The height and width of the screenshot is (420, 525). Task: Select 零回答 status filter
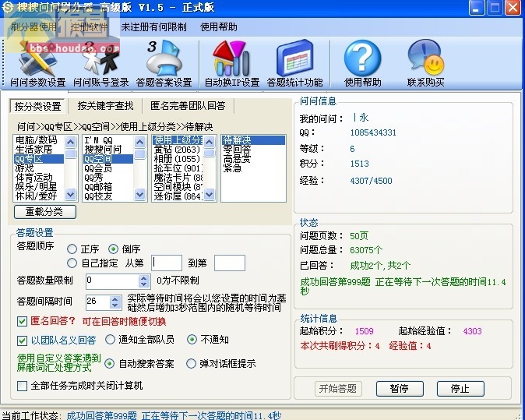(253, 150)
